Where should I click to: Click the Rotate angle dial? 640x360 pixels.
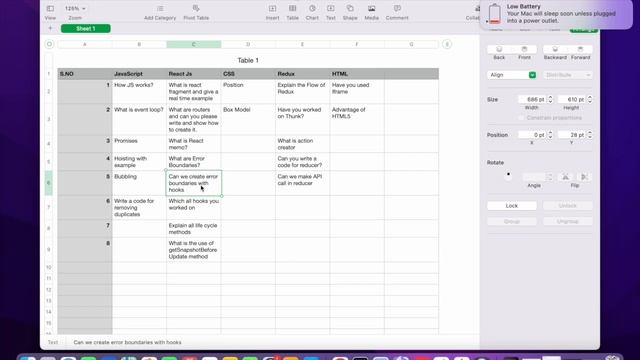pos(508,177)
